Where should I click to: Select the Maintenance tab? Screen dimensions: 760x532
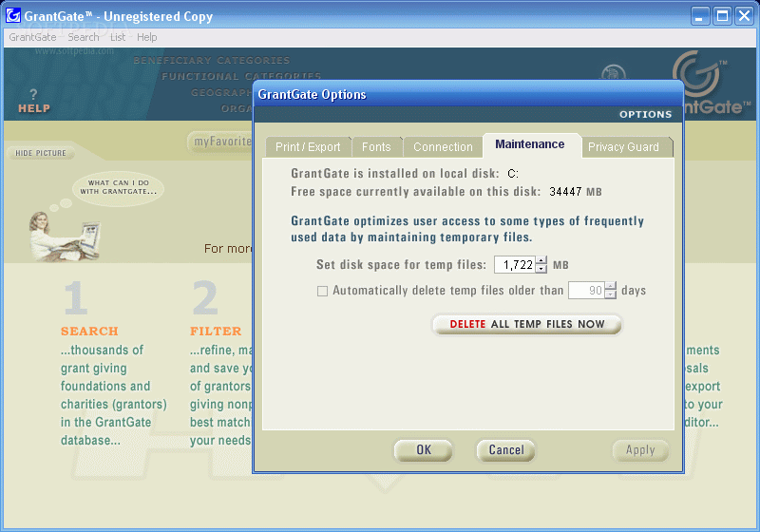[530, 144]
